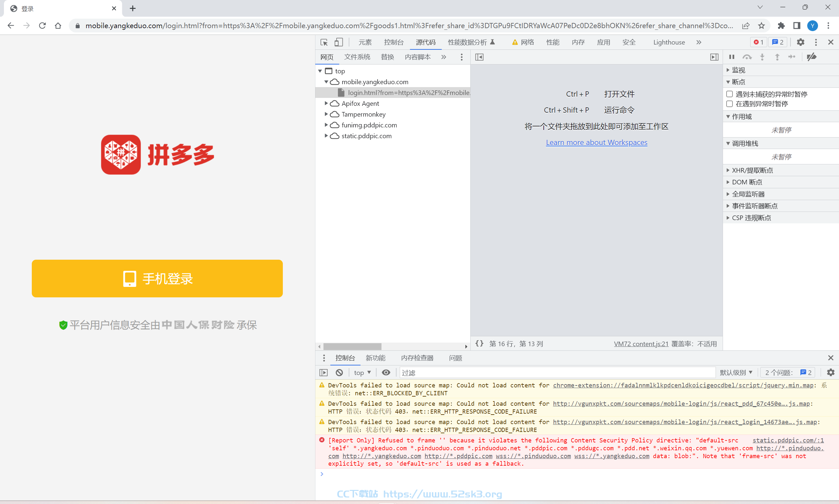Screen dimensions: 839x504
Task: Switch to 问题 drawer tab
Action: (455, 358)
